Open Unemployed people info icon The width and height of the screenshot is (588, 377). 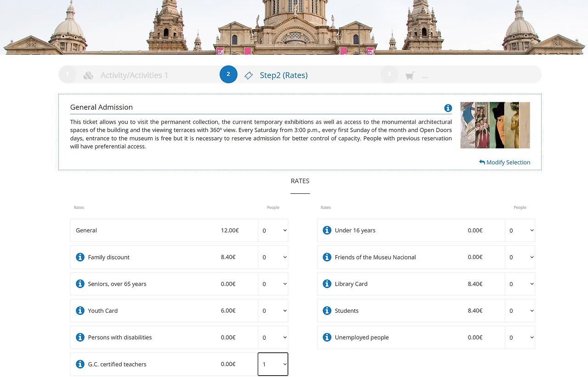(327, 337)
